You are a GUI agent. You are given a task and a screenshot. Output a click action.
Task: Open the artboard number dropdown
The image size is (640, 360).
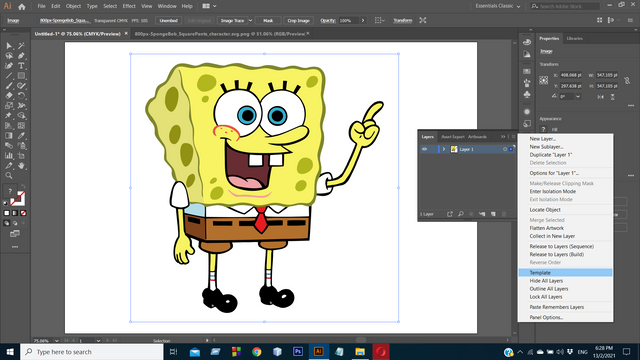[x=98, y=340]
